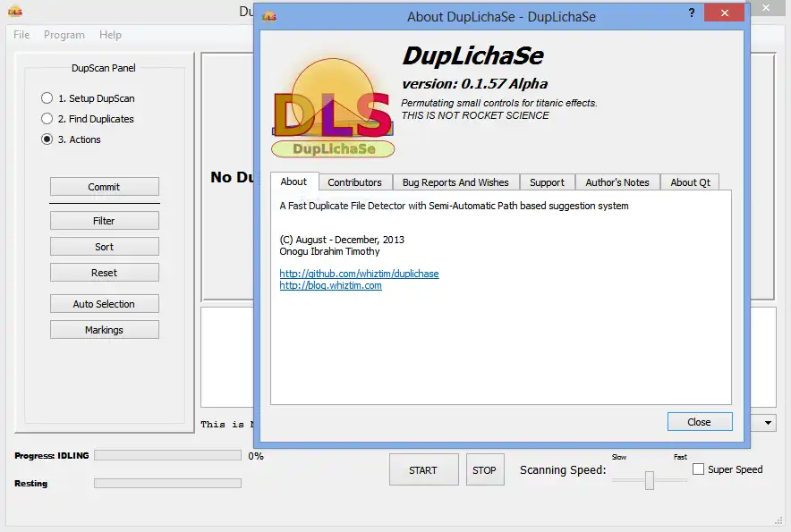The width and height of the screenshot is (791, 532).
Task: Switch to the Support tab
Action: click(547, 182)
